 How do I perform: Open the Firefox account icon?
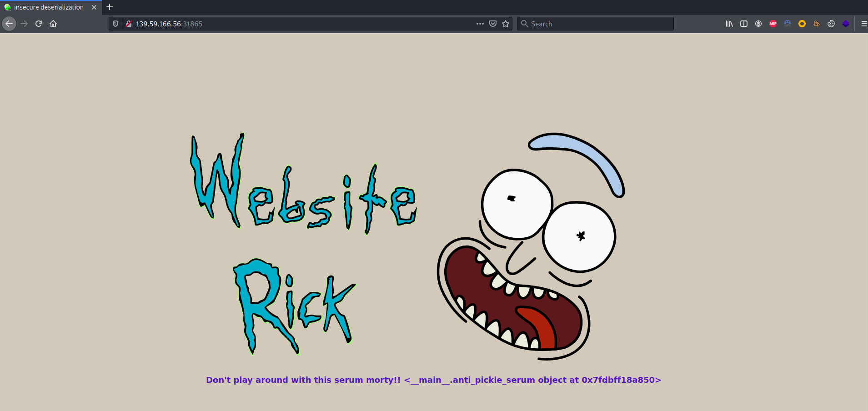[x=758, y=24]
